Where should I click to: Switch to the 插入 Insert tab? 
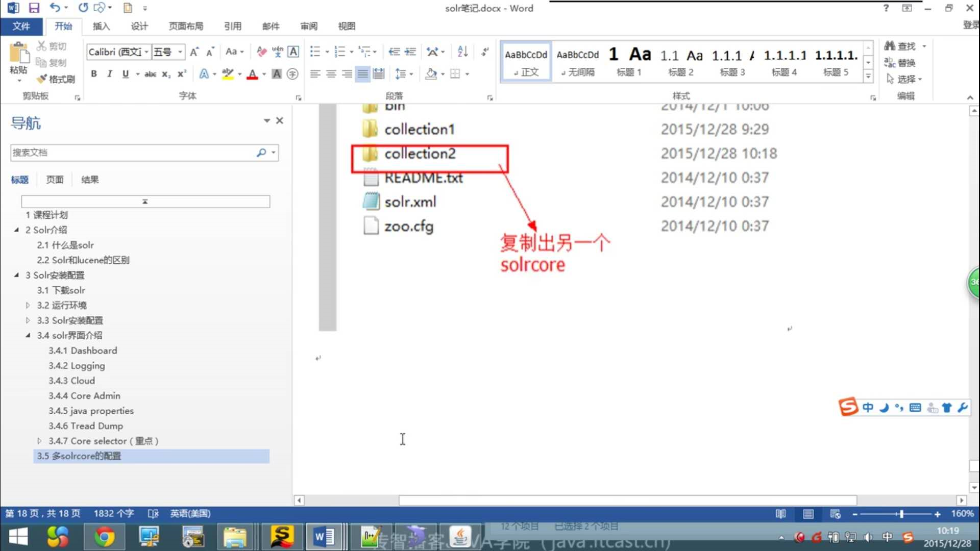click(x=101, y=26)
